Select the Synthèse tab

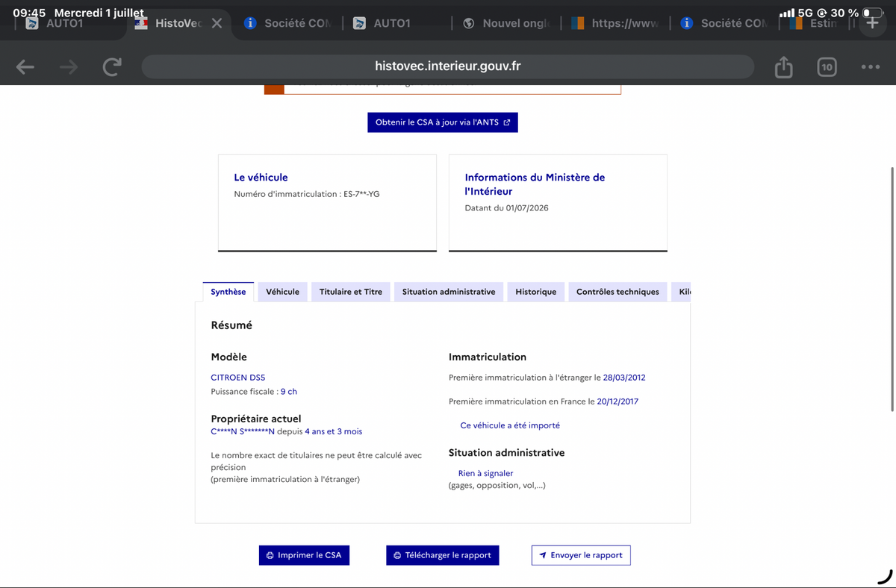coord(228,292)
